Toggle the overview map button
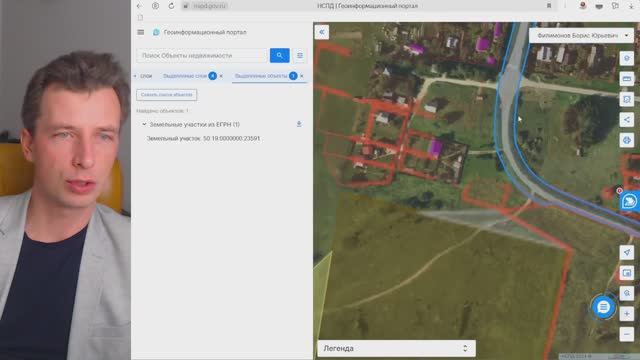Screen dimensions: 640x360 point(627,273)
